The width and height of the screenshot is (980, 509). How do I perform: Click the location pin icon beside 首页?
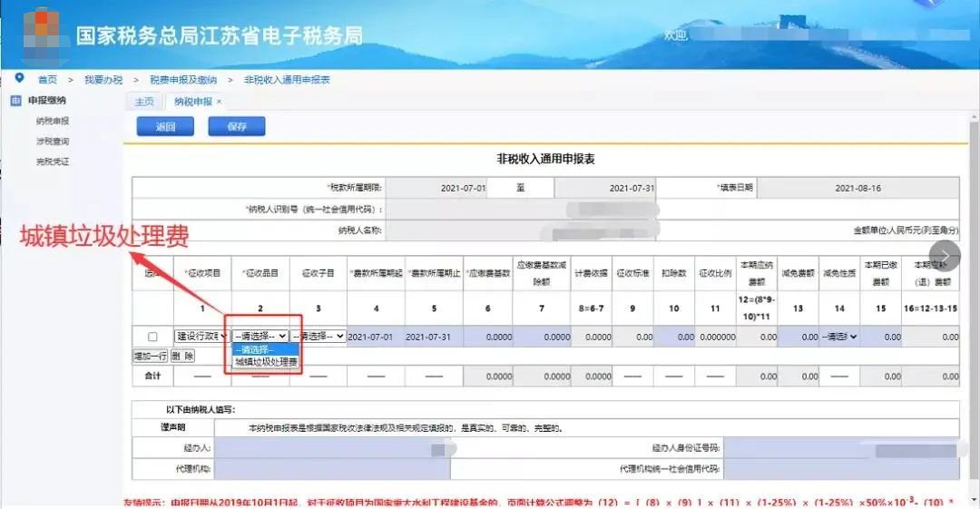pos(20,79)
